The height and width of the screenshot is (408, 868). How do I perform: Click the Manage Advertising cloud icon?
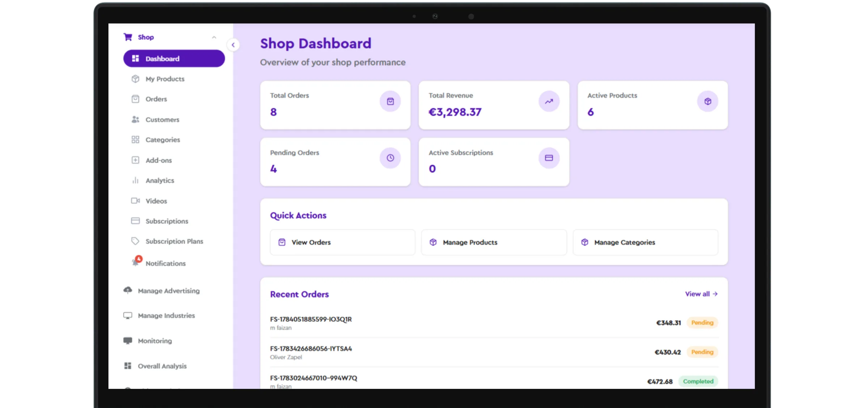coord(128,290)
